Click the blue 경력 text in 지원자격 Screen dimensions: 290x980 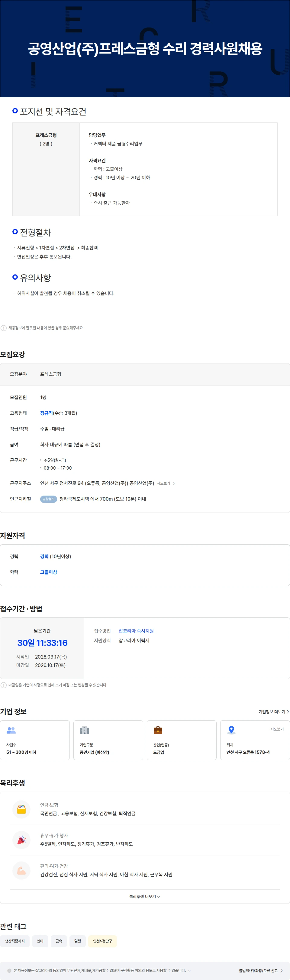pos(44,557)
